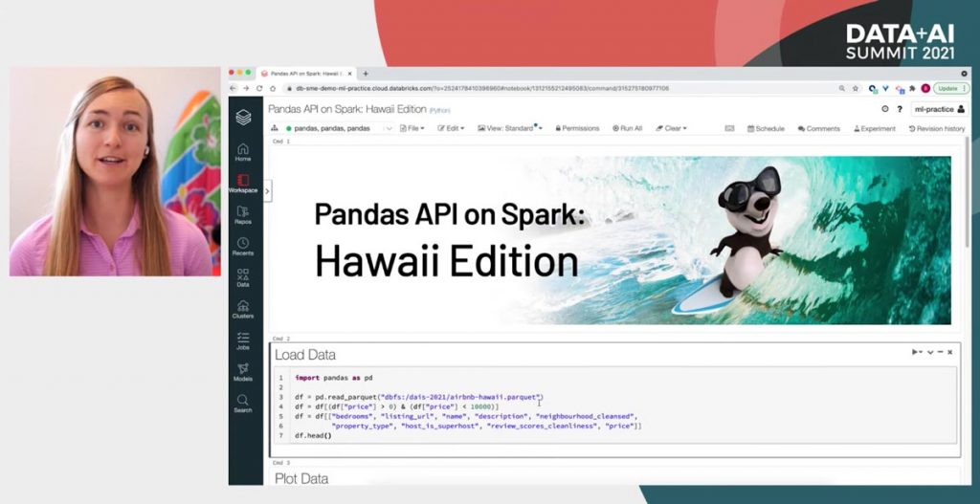The width and height of the screenshot is (980, 504).
Task: Open the help question mark icon
Action: 900,109
